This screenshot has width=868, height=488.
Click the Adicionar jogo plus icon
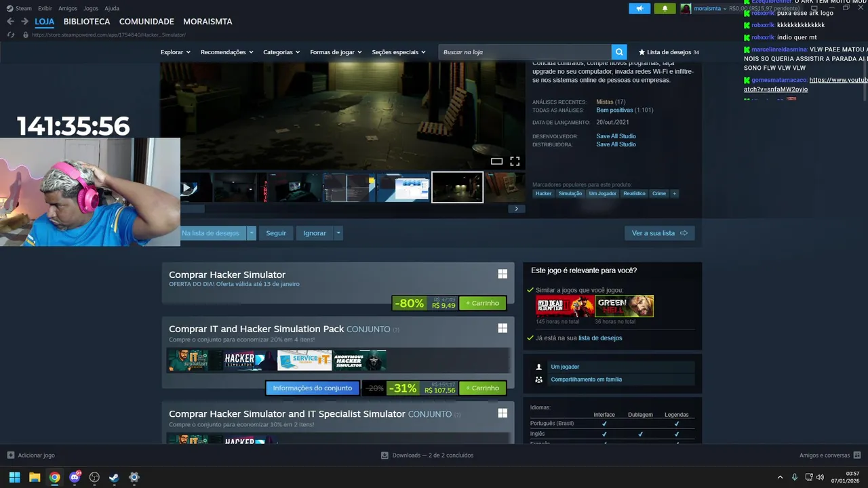tap(10, 455)
